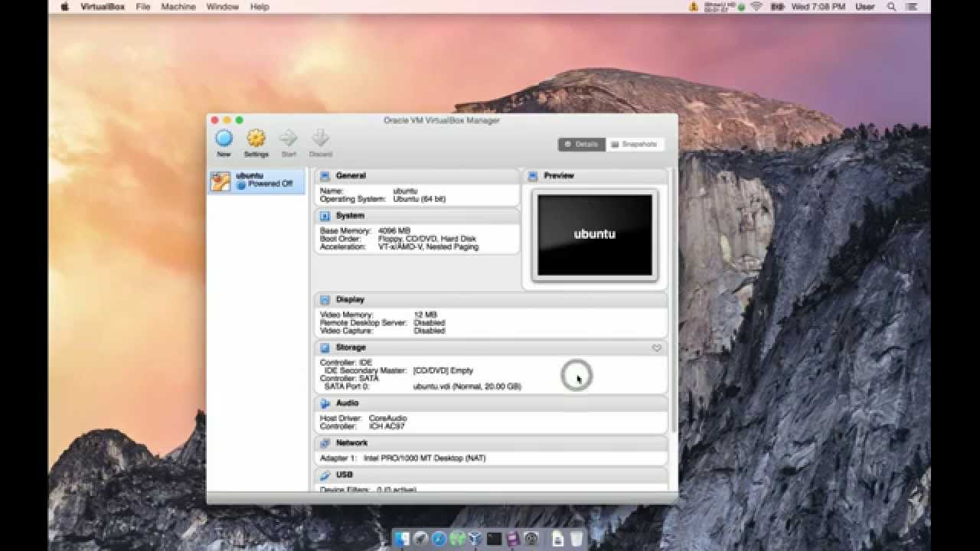Open the Help menu
This screenshot has width=980, height=551.
260,7
